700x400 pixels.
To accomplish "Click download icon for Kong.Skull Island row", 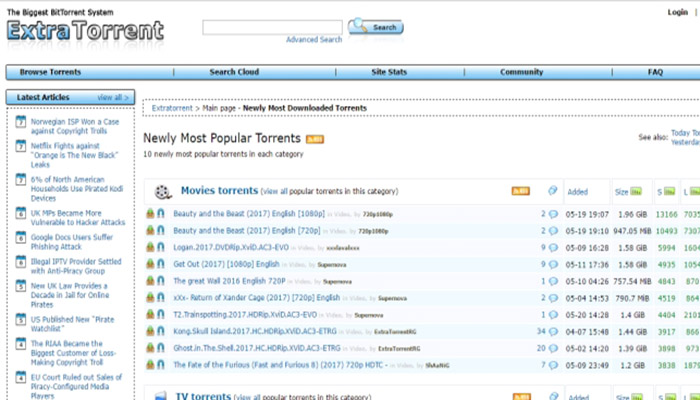I will point(150,331).
